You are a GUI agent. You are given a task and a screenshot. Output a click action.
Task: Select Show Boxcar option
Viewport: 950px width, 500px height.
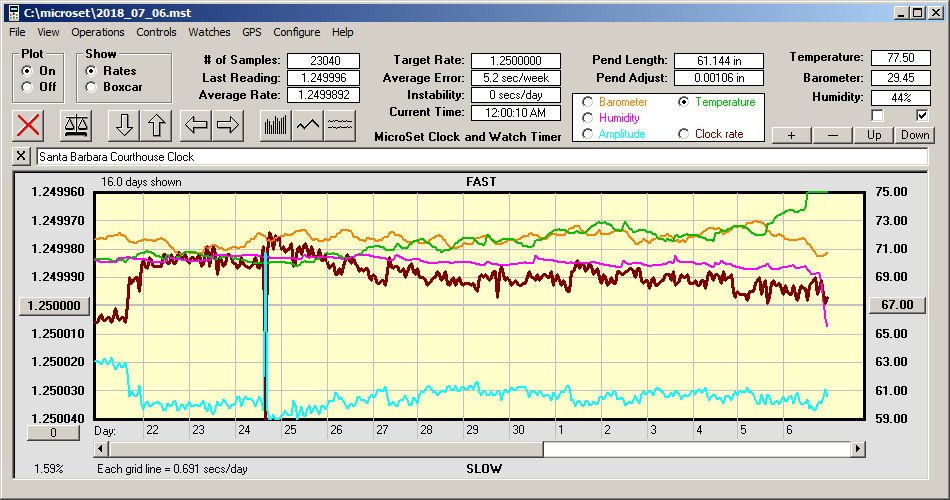(91, 87)
